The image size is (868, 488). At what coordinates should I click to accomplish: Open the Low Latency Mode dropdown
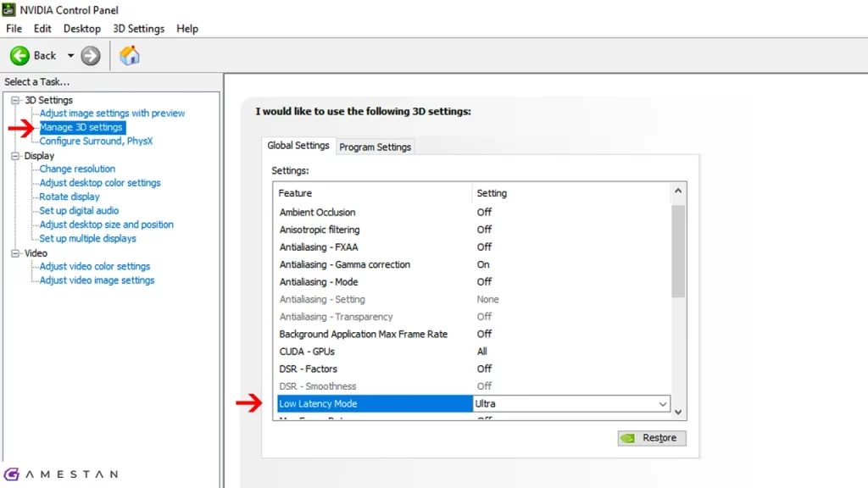point(663,404)
